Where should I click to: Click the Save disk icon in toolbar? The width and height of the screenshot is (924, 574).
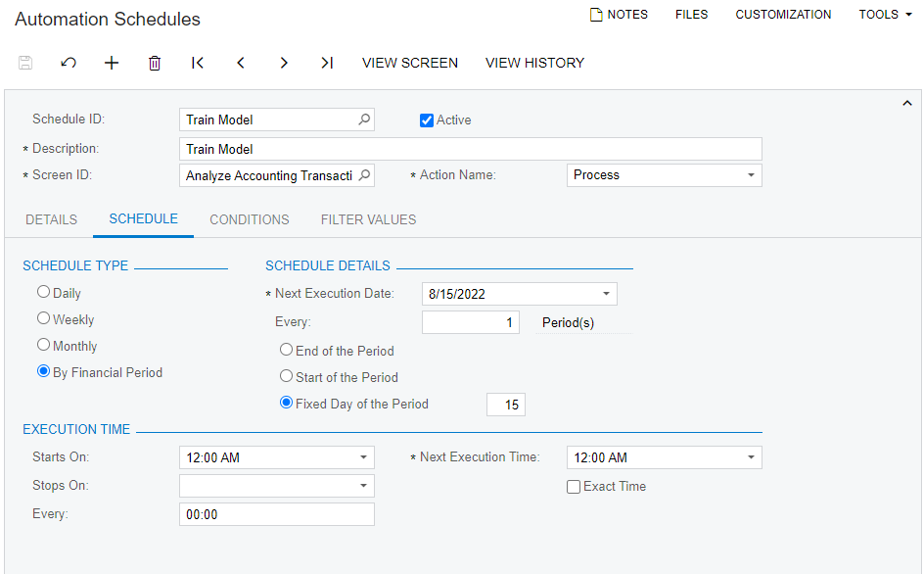point(25,63)
